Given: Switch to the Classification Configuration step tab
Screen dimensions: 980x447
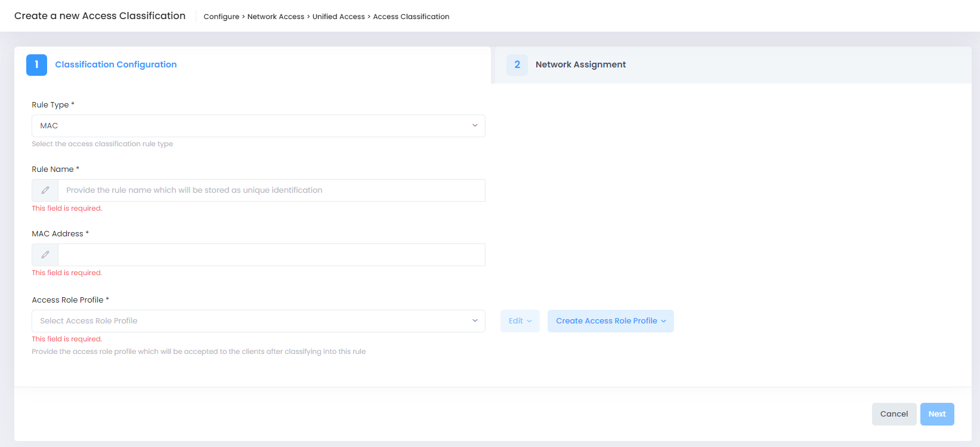Looking at the screenshot, I should coord(116,64).
